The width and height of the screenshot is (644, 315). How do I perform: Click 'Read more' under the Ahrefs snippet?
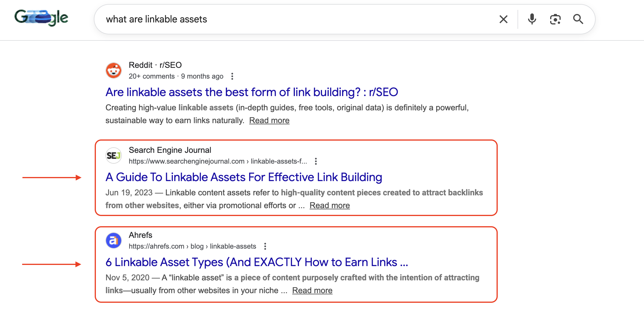[x=312, y=290]
